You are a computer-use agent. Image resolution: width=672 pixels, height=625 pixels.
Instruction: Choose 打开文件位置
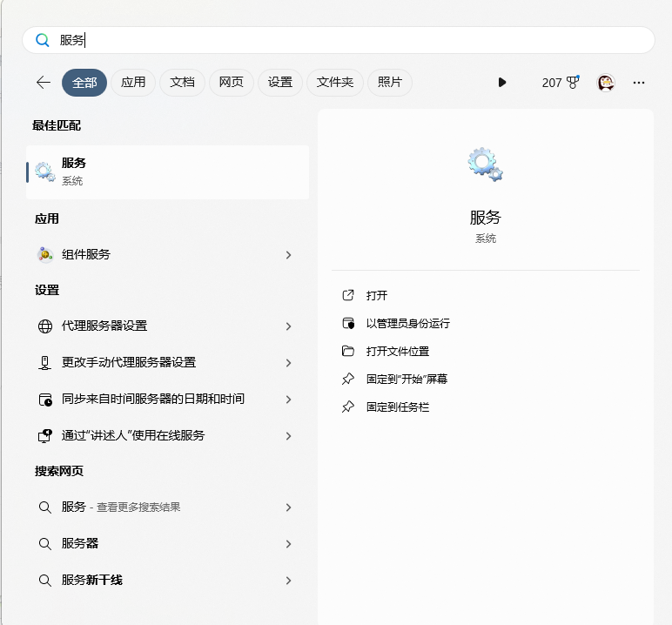tap(398, 351)
